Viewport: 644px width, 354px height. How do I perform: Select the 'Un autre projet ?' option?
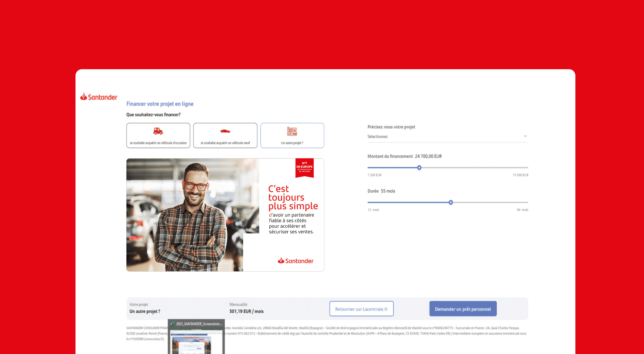pyautogui.click(x=292, y=143)
